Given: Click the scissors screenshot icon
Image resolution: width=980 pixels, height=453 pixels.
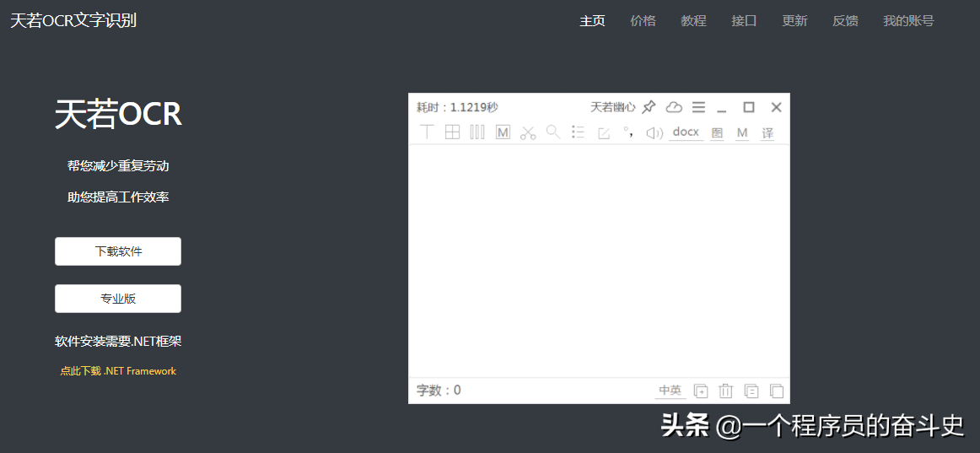Looking at the screenshot, I should point(528,132).
